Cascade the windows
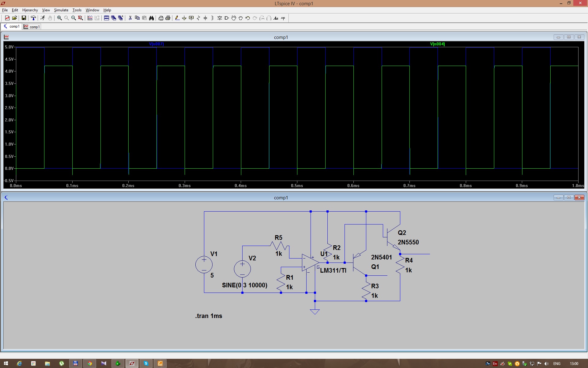588x368 pixels. 114,18
